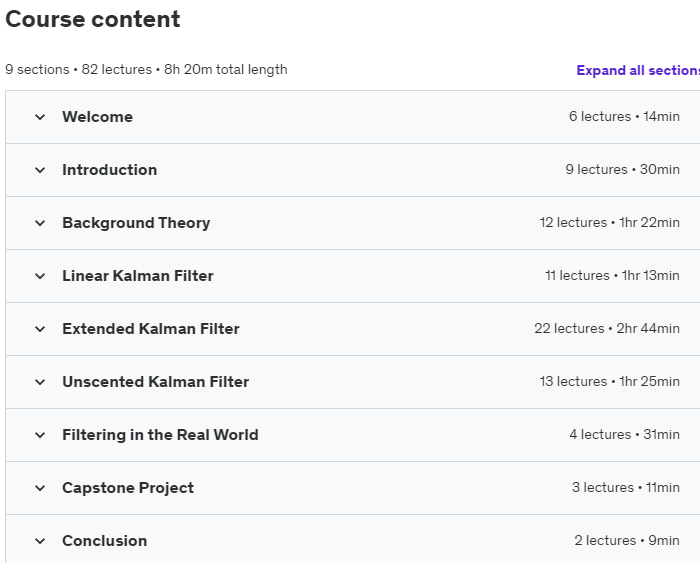The image size is (700, 563).
Task: Click the Course content heading
Action: tap(93, 19)
